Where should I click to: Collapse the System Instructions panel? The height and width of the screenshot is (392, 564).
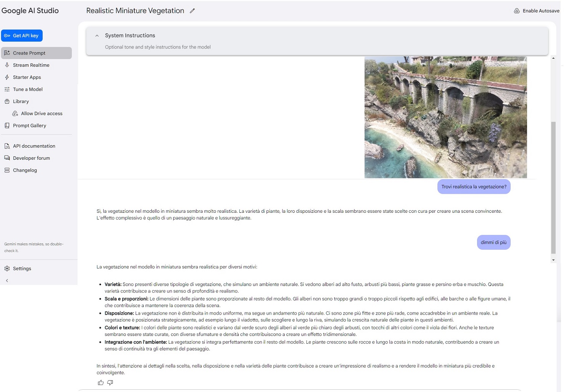pyautogui.click(x=97, y=36)
